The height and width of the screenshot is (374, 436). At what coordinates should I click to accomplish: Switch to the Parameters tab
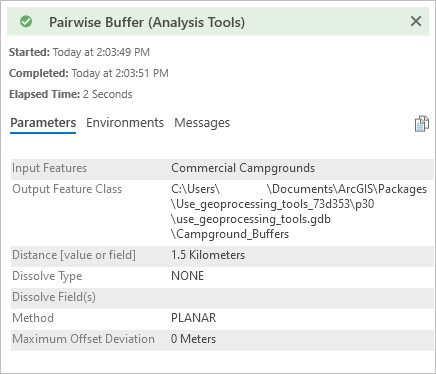43,123
